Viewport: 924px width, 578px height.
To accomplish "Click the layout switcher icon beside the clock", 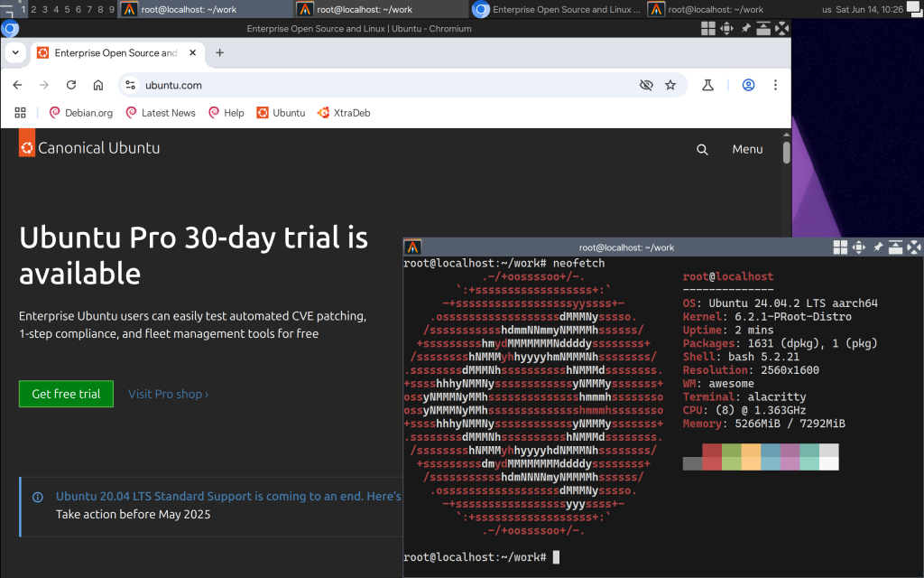I will pos(915,9).
